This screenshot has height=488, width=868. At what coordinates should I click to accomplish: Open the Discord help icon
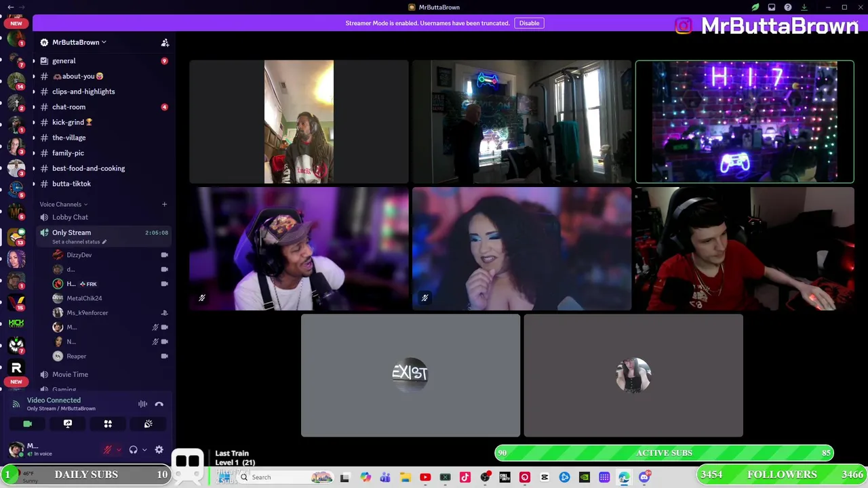click(788, 7)
